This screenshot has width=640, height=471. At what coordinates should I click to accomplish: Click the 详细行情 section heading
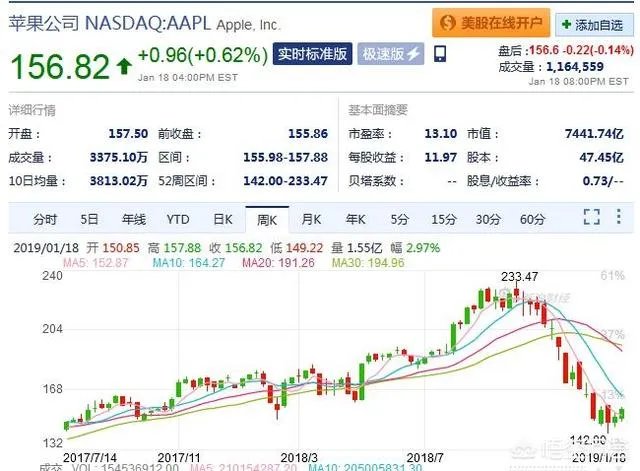[32, 110]
